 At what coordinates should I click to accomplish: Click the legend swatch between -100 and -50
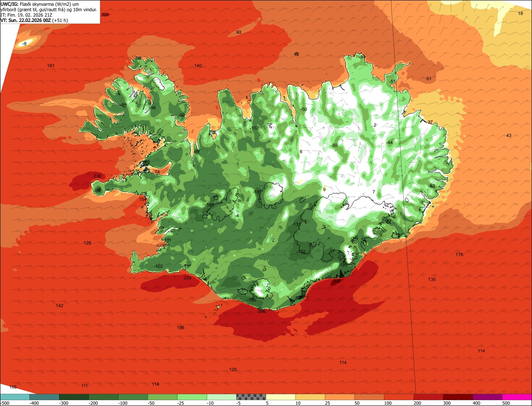coord(133,397)
